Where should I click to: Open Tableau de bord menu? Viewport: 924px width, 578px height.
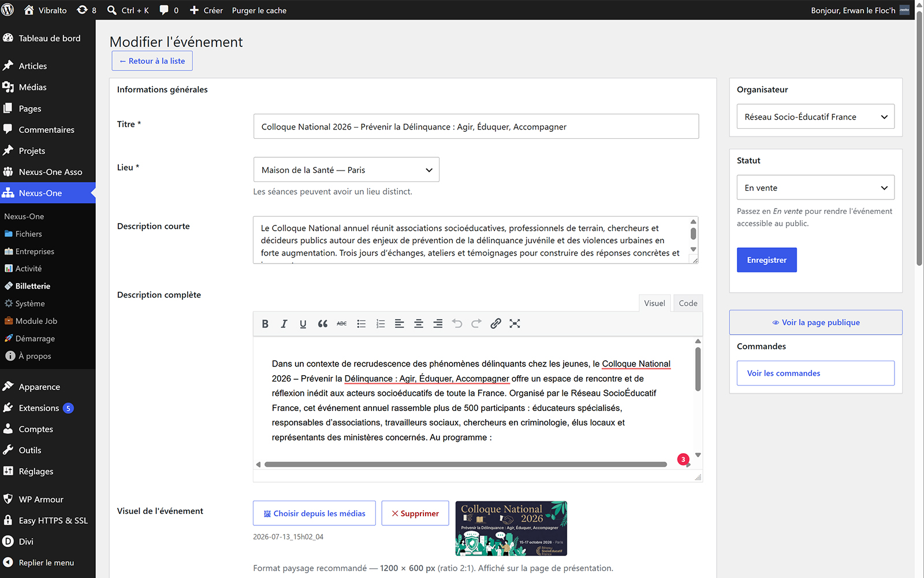pos(48,38)
